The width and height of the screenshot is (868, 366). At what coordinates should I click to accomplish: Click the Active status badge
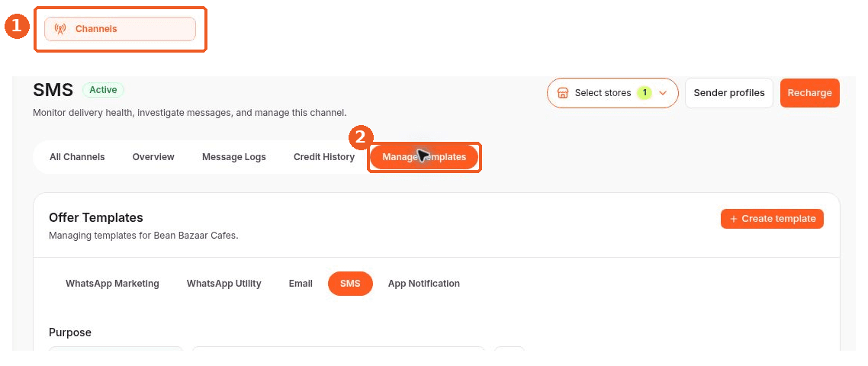103,90
